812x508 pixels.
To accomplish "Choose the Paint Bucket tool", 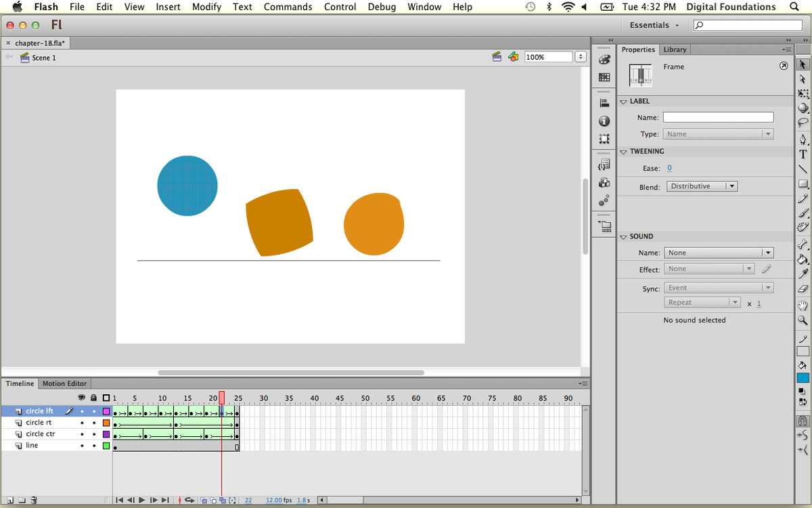I will (x=803, y=259).
